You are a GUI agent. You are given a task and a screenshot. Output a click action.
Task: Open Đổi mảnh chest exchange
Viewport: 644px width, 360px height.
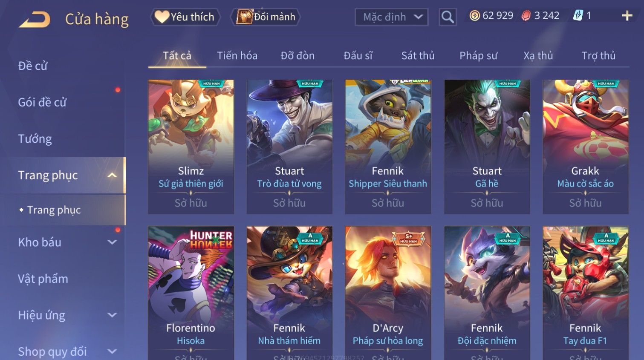point(265,17)
